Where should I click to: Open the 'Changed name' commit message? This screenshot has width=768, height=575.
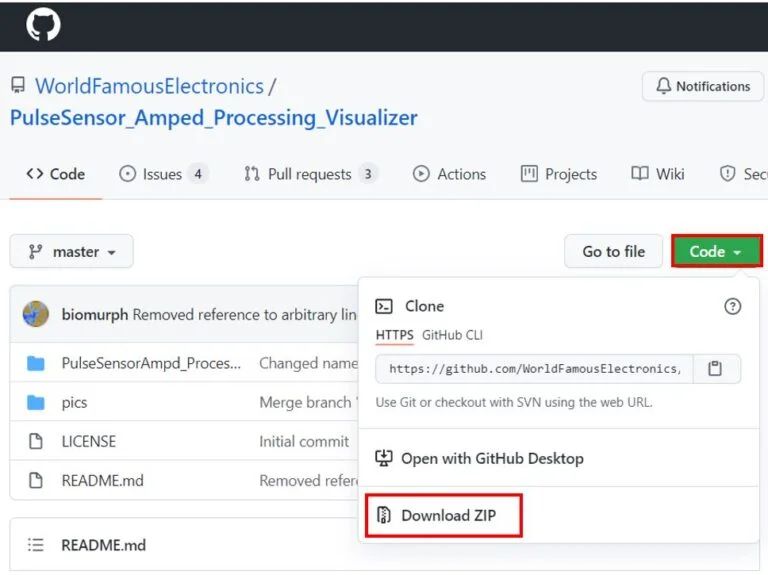(x=309, y=363)
